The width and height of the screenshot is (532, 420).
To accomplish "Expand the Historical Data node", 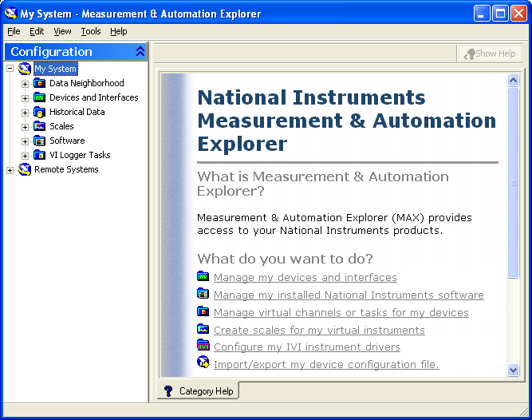I will (x=25, y=113).
